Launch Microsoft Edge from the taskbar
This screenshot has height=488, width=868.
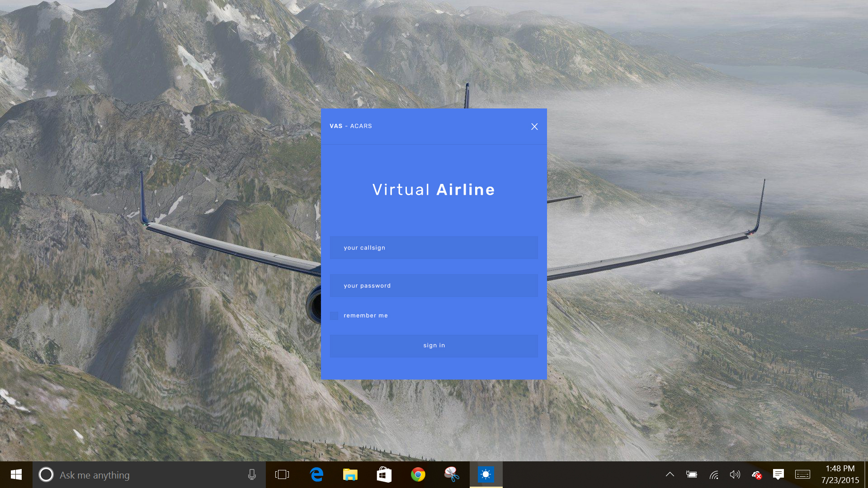pyautogui.click(x=316, y=474)
